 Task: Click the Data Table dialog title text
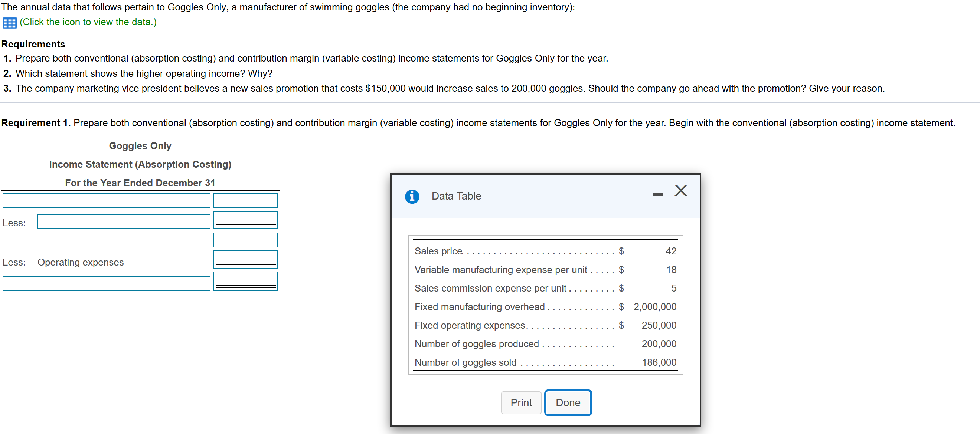[x=456, y=196]
